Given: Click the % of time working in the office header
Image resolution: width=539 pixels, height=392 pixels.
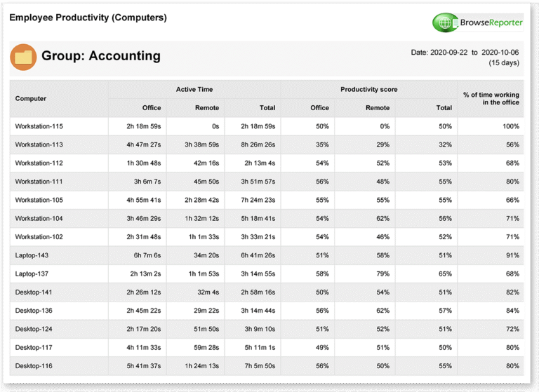Looking at the screenshot, I should 491,98.
